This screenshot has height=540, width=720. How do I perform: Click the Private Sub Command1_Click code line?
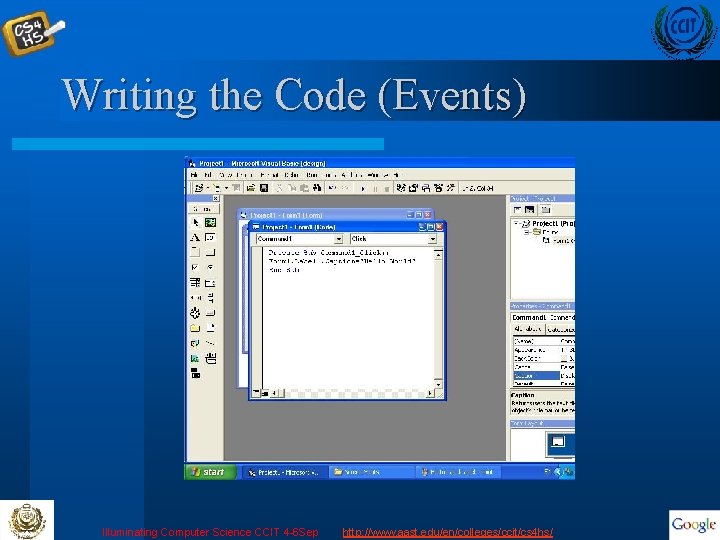pos(328,253)
